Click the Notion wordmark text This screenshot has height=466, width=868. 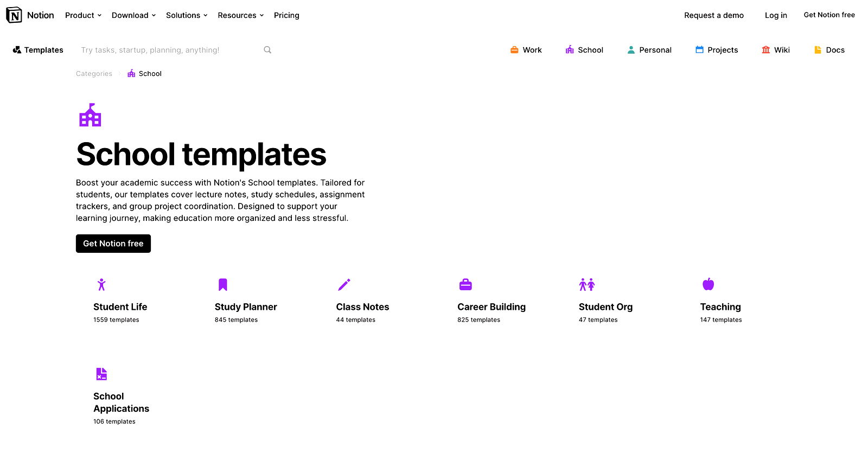tap(41, 15)
